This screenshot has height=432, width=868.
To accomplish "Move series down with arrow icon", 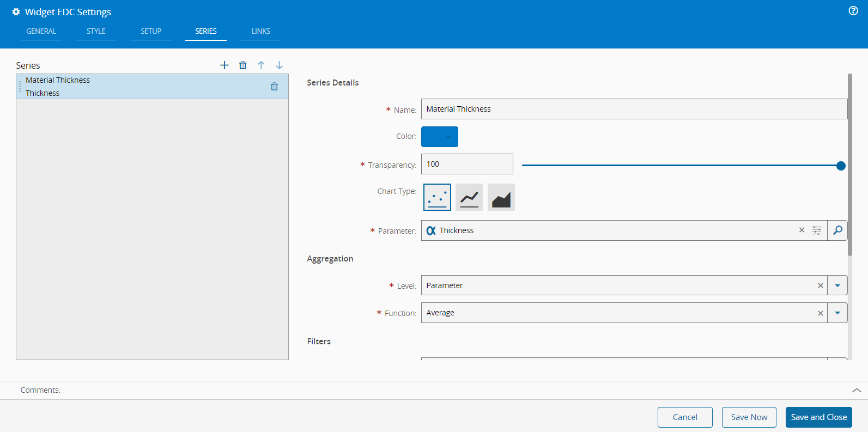I will coord(280,65).
